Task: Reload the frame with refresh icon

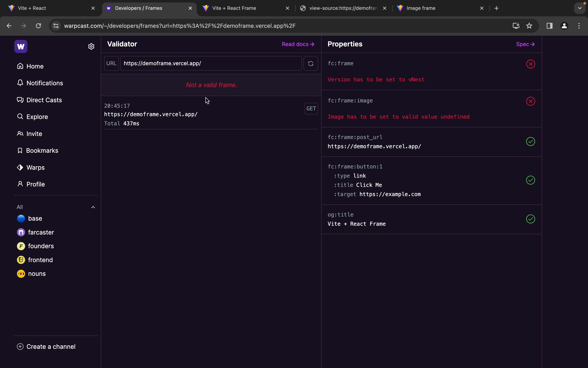Action: pos(311,64)
